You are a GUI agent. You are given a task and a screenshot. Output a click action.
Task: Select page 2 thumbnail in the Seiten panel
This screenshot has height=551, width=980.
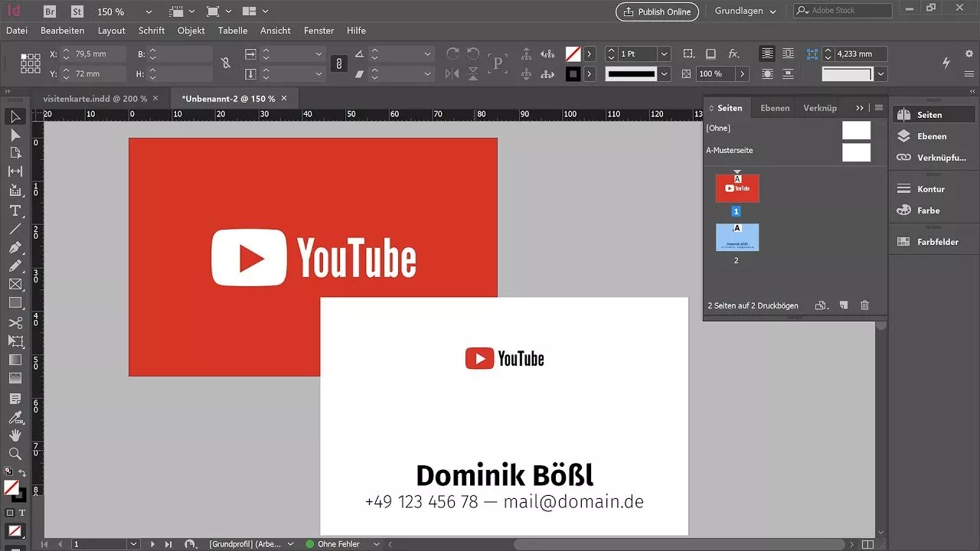[x=737, y=237]
